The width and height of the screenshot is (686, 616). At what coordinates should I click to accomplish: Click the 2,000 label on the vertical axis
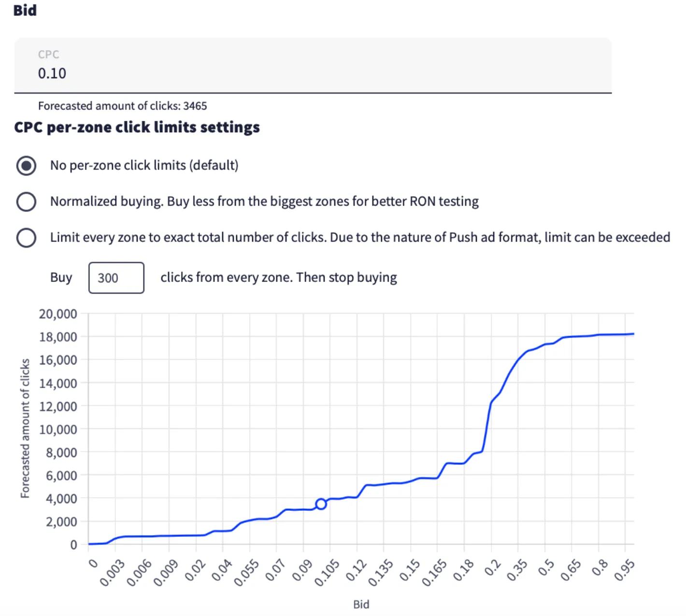coord(61,522)
